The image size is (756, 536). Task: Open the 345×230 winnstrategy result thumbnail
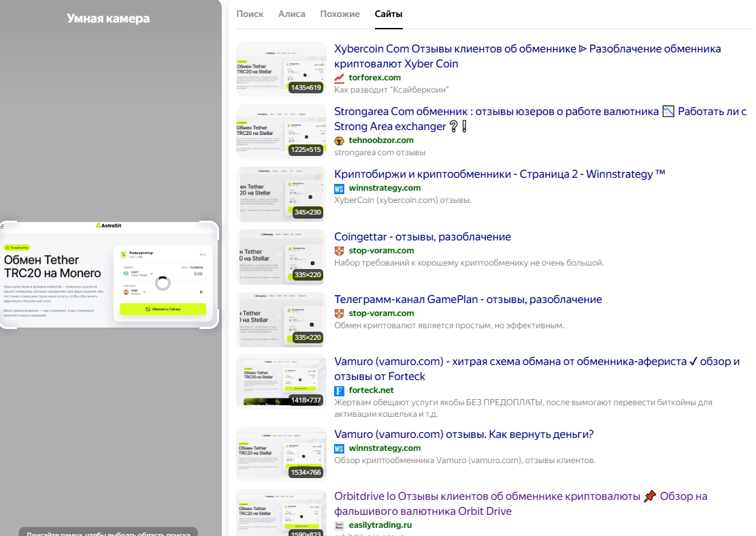[281, 194]
